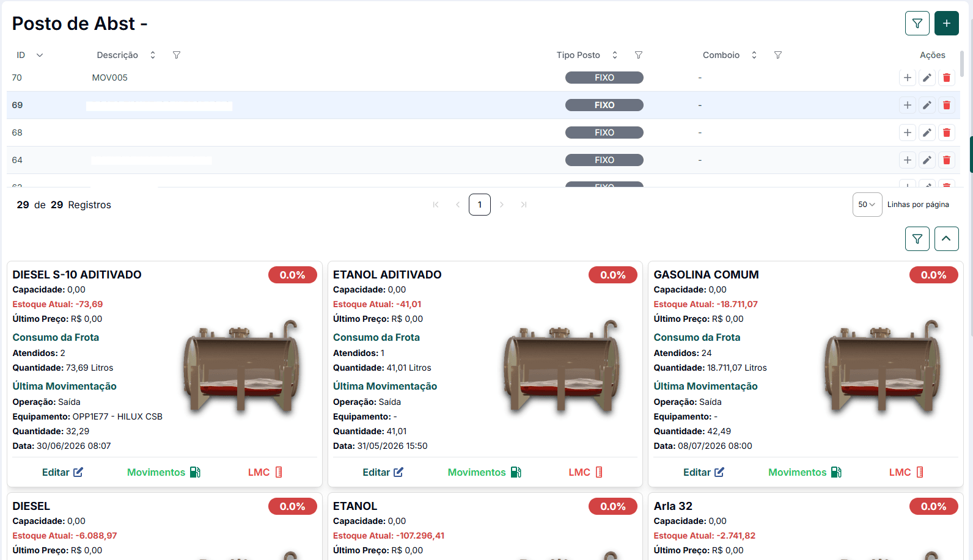Click Editar on GASOLINA COMUM card

click(703, 472)
